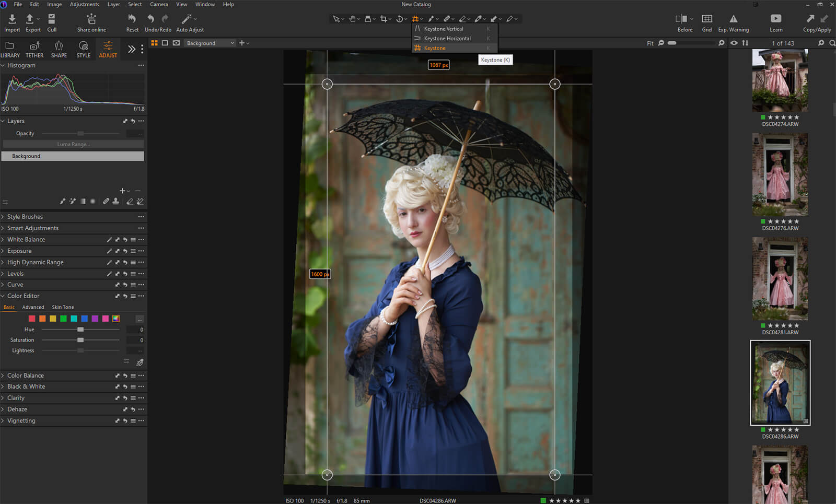Image resolution: width=836 pixels, height=504 pixels.
Task: Select the red color swatch in Color Editor
Action: (x=32, y=319)
